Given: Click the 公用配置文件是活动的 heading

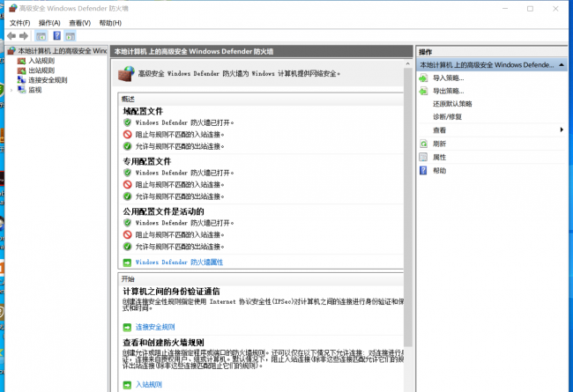Looking at the screenshot, I should click(x=163, y=211).
